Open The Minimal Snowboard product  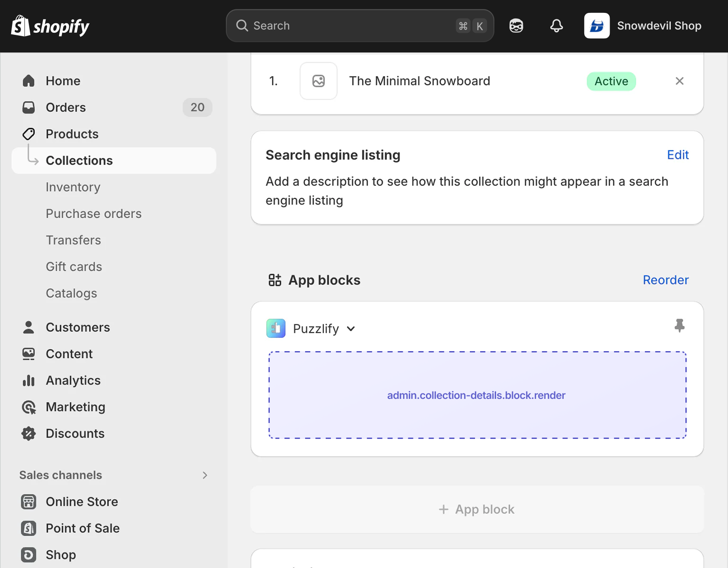(x=420, y=81)
